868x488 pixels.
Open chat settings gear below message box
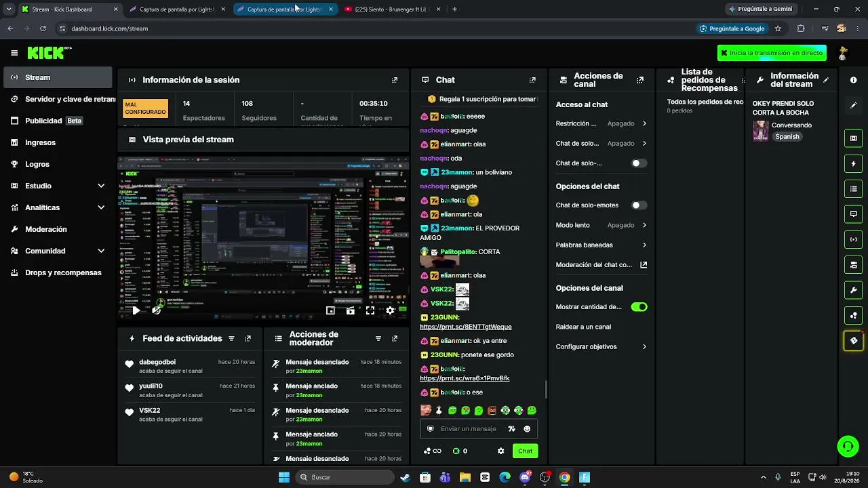(x=500, y=451)
